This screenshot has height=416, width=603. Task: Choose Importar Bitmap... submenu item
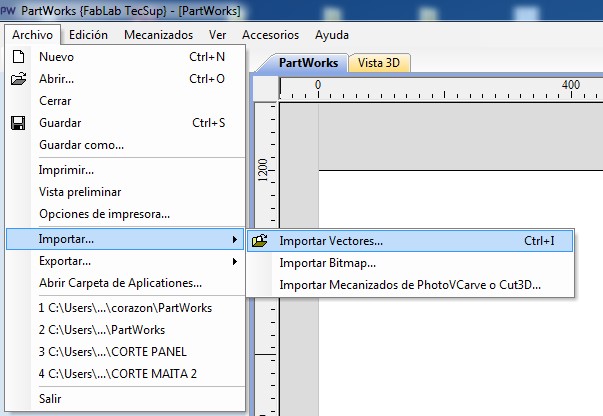(x=410, y=263)
